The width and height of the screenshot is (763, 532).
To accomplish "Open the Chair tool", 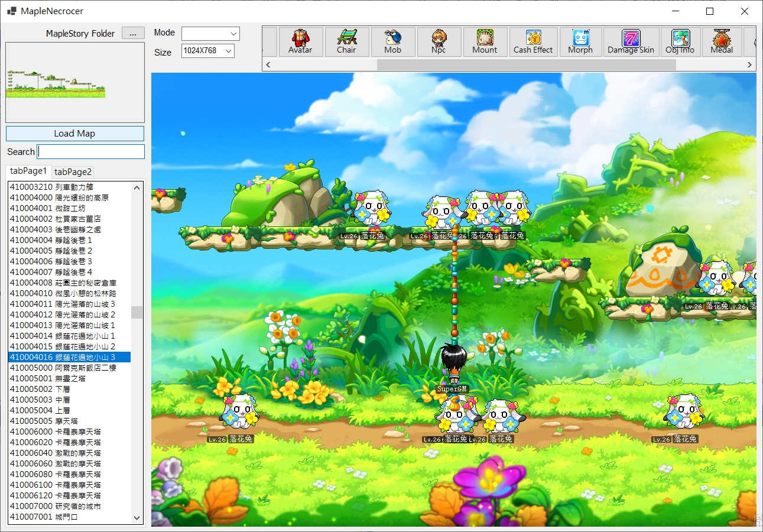I will coord(347,42).
